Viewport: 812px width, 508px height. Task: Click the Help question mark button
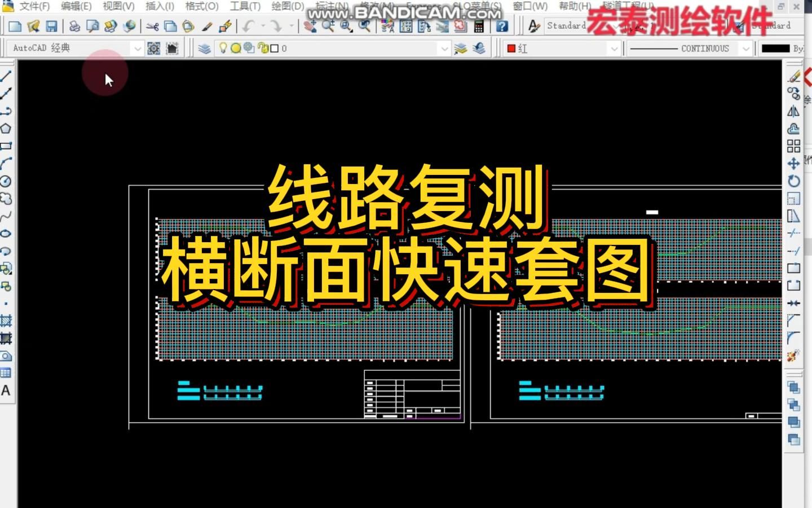(501, 25)
